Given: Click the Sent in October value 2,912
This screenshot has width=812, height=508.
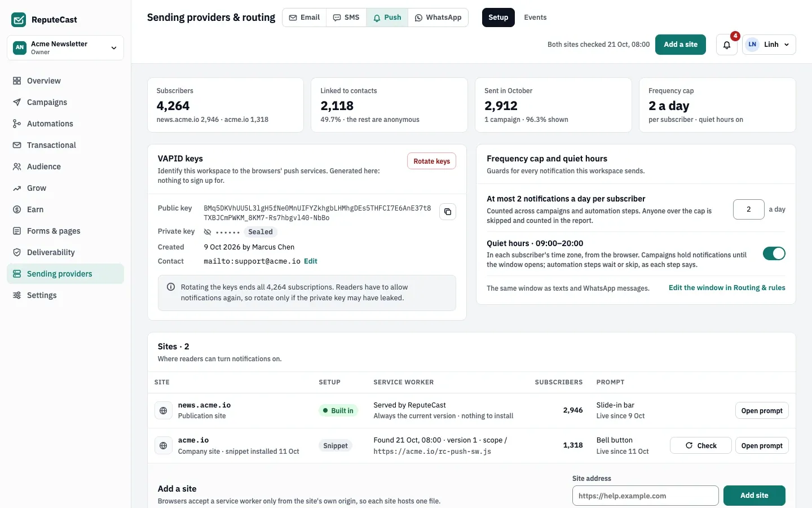Looking at the screenshot, I should click(x=501, y=106).
